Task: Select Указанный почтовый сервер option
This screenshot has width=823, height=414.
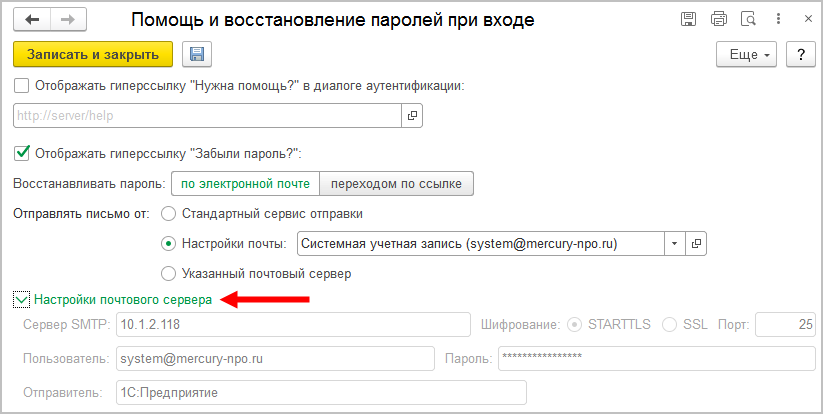Action: point(168,273)
